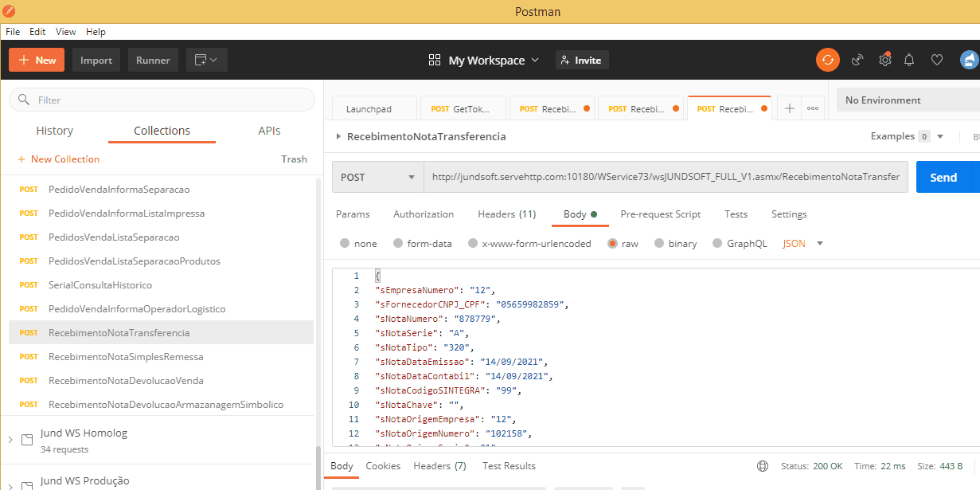Click the orange sync icon in header
Viewport: 980px width, 490px height.
tap(828, 60)
